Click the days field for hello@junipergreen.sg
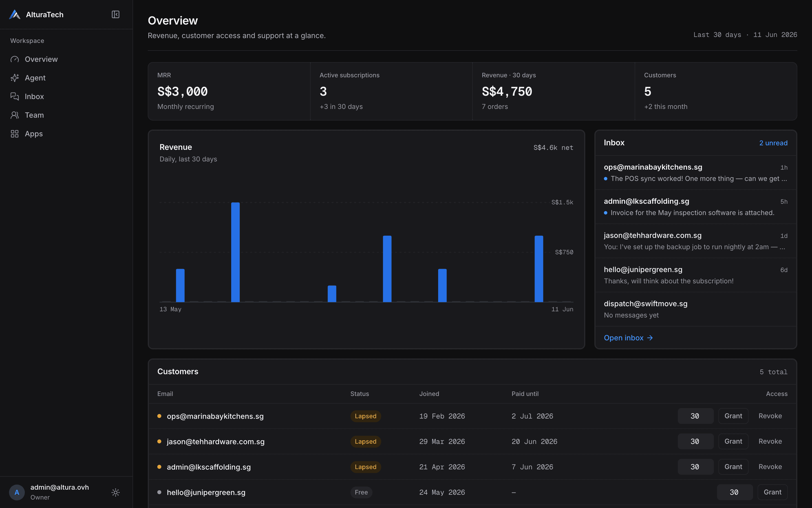This screenshot has height=508, width=812. [735, 492]
